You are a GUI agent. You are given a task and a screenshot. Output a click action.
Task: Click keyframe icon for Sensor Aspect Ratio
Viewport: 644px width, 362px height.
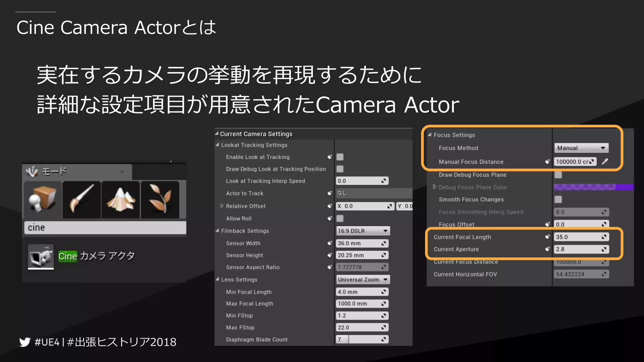pos(330,267)
